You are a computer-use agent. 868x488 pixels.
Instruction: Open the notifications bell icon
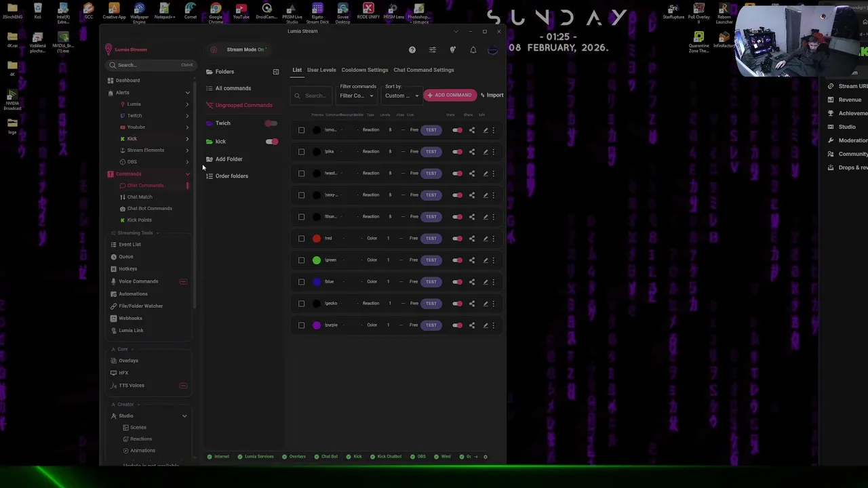pyautogui.click(x=473, y=49)
